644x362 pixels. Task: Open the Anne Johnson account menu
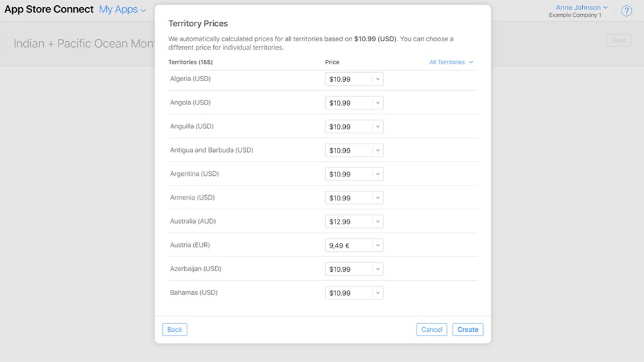[x=581, y=7]
